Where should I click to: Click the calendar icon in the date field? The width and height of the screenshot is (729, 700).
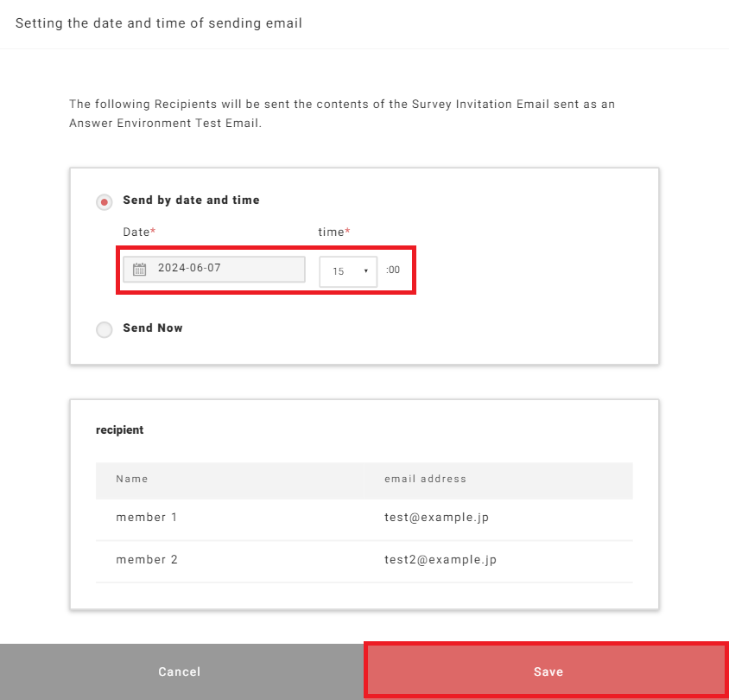tap(139, 270)
